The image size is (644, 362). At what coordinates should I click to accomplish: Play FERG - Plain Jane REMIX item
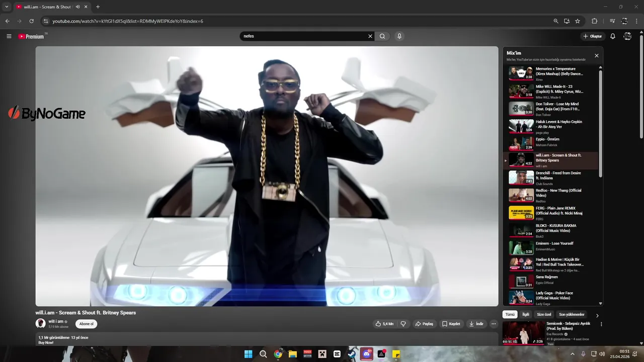click(x=551, y=213)
